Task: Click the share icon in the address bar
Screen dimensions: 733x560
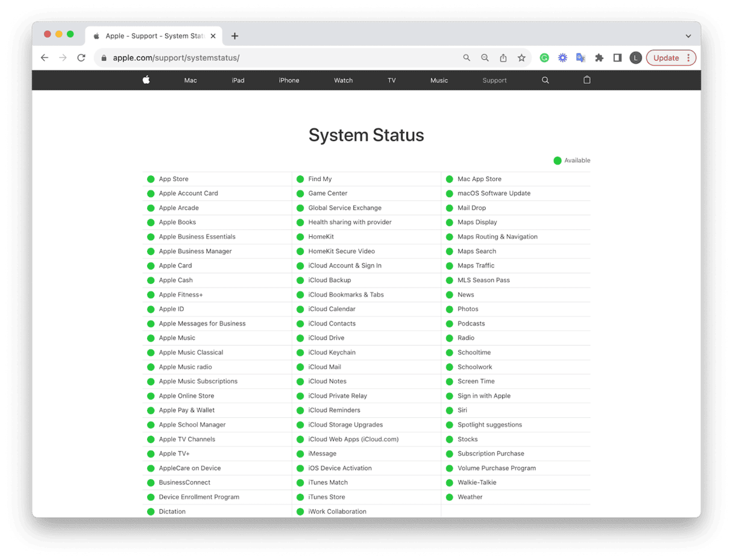Action: [x=503, y=57]
